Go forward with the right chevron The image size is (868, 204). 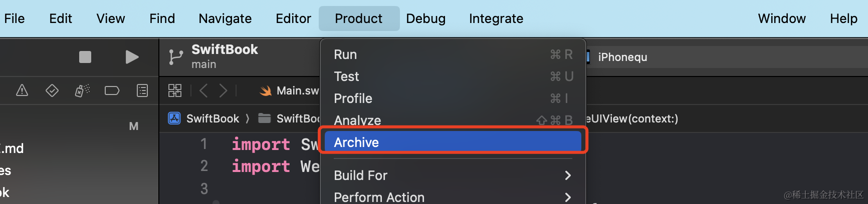tap(224, 90)
